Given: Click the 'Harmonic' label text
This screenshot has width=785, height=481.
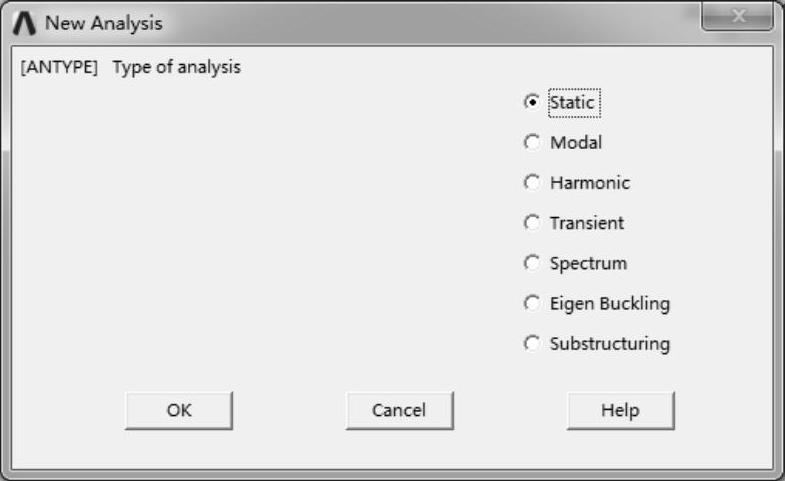Looking at the screenshot, I should click(590, 183).
